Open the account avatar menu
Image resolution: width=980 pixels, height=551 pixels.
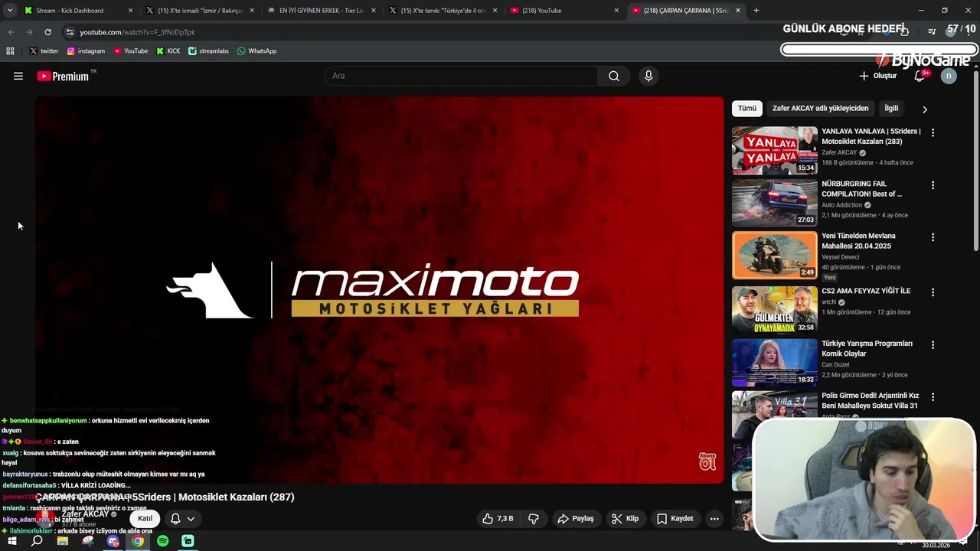coord(949,76)
